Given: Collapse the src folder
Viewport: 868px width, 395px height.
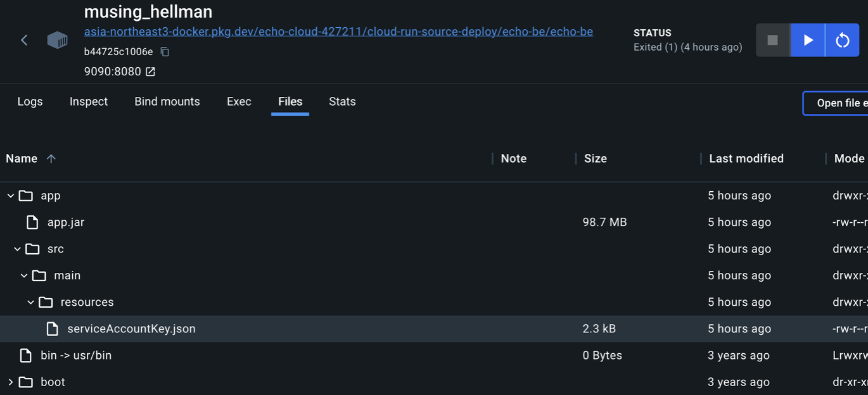Looking at the screenshot, I should 17,249.
